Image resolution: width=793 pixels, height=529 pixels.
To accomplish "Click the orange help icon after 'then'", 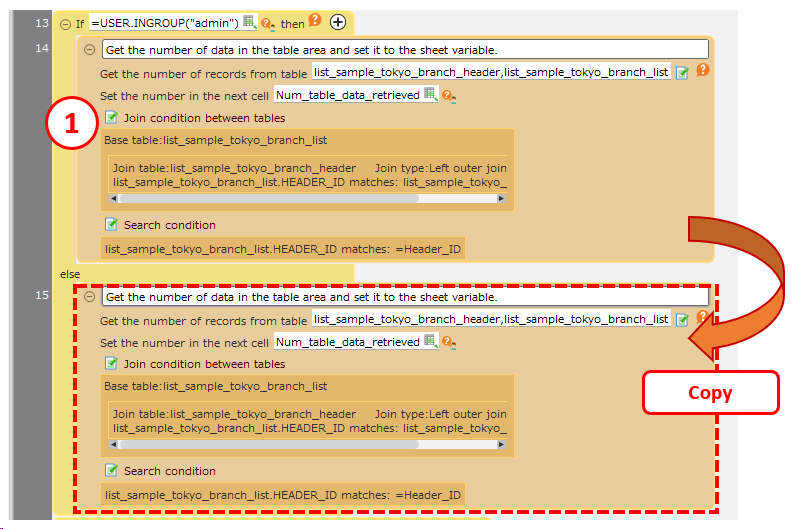I will (x=315, y=21).
